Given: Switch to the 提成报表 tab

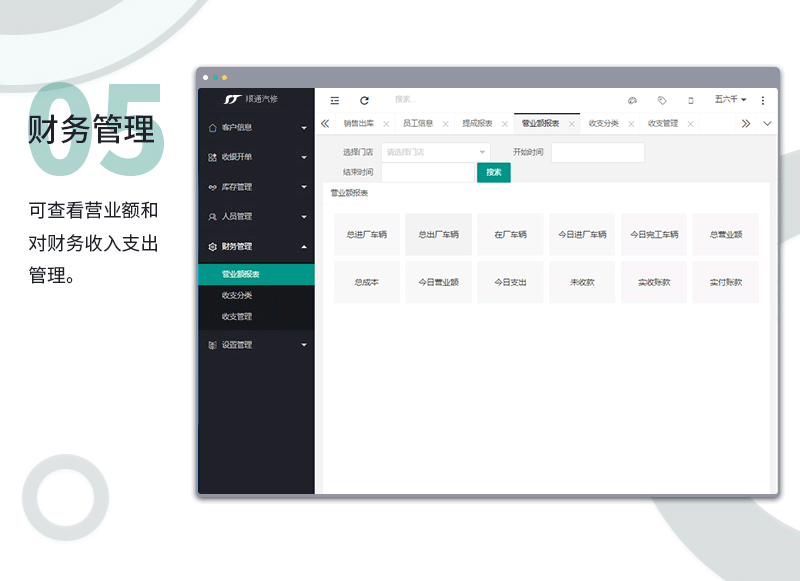Looking at the screenshot, I should pyautogui.click(x=476, y=124).
